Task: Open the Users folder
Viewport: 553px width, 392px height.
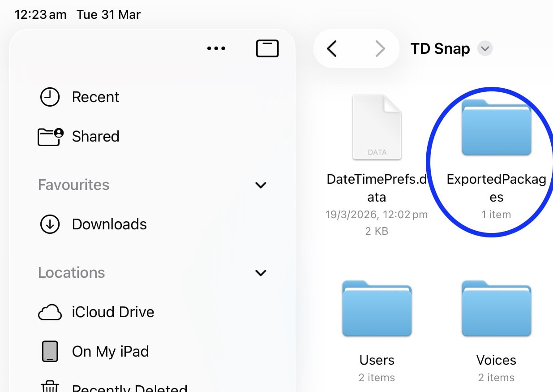Action: pos(377,308)
